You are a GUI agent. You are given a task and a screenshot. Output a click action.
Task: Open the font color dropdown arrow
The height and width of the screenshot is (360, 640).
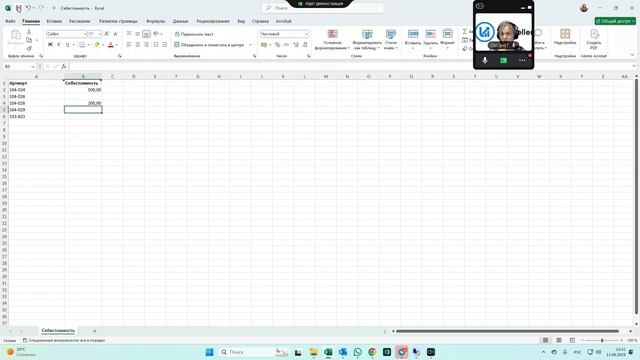pos(117,45)
